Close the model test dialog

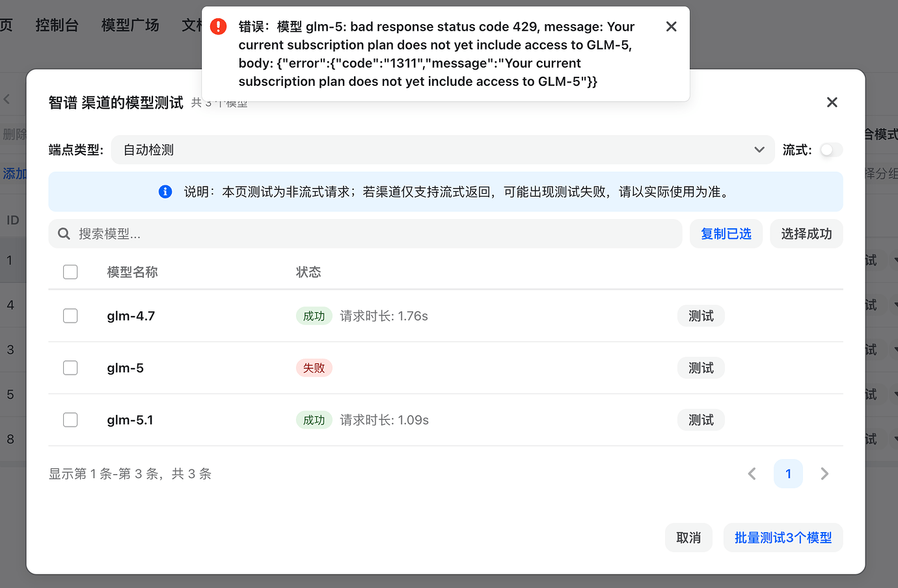tap(832, 102)
